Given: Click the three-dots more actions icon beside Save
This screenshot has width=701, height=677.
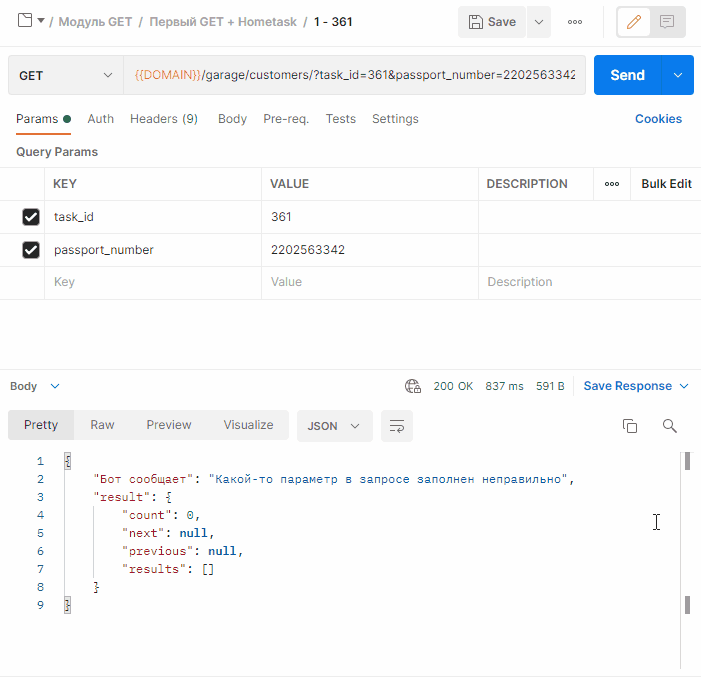Looking at the screenshot, I should (x=575, y=22).
